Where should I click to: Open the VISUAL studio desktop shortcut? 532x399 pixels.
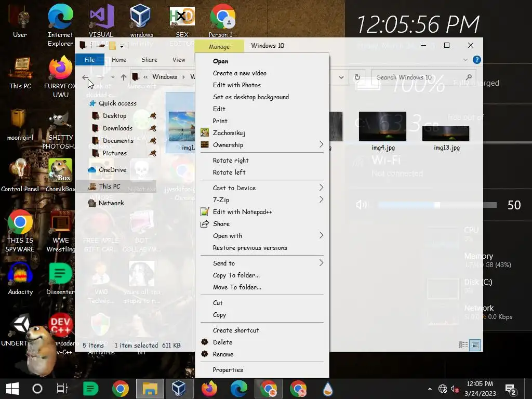point(101,21)
